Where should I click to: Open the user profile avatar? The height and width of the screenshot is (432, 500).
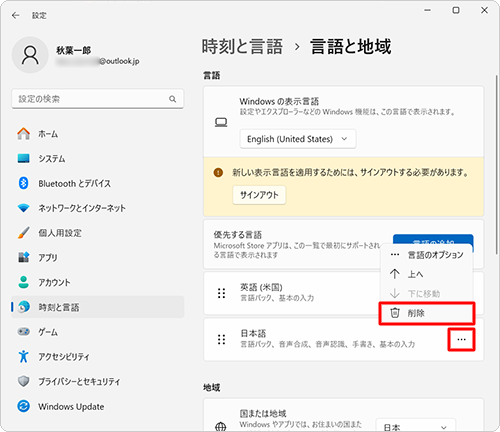(x=30, y=55)
